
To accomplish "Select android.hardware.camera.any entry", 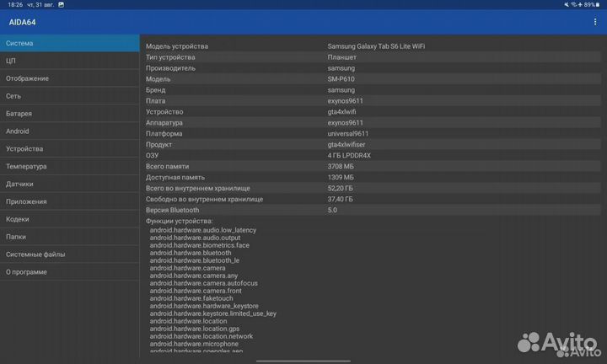I will 194,276.
